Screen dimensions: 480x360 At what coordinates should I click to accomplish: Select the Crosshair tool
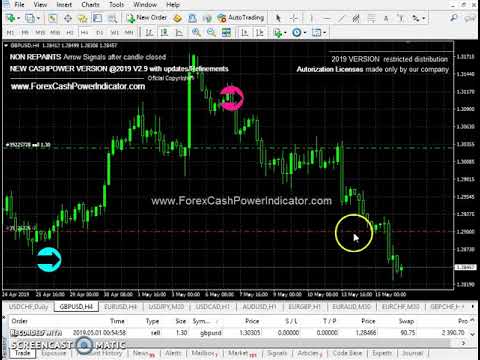pyautogui.click(x=294, y=18)
